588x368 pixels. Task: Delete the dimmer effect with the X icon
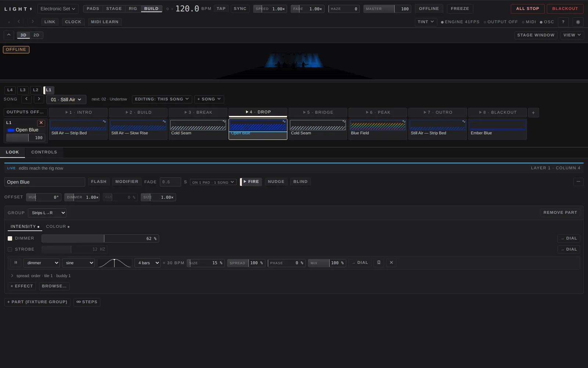click(391, 263)
